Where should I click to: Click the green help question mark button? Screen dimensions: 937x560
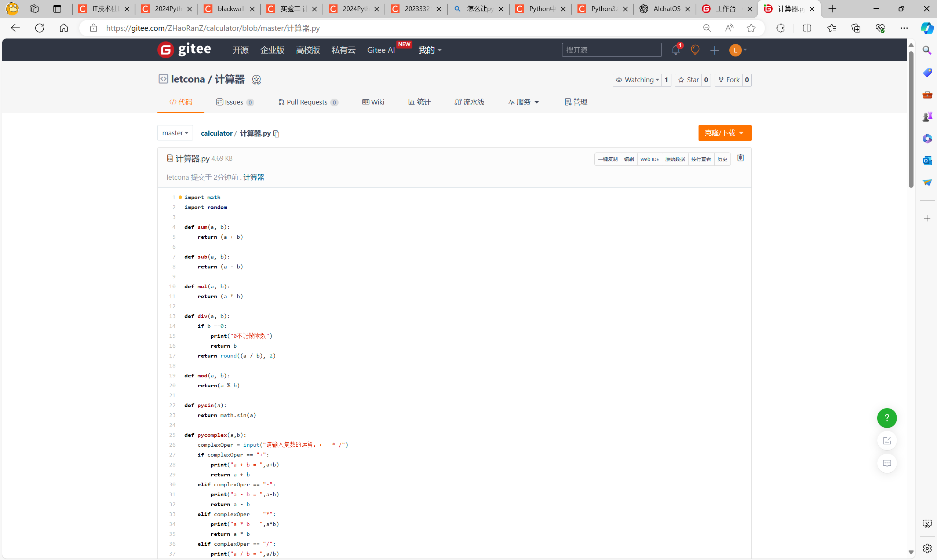[887, 418]
